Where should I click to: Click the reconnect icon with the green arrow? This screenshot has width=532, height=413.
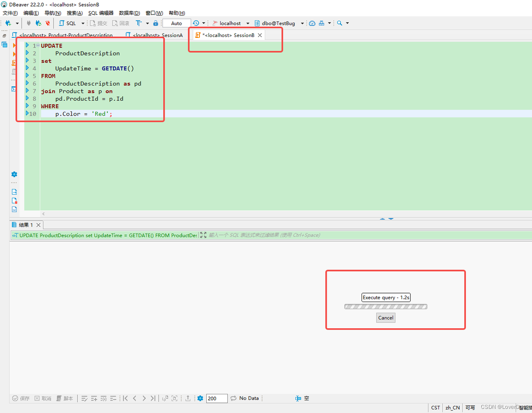click(x=38, y=23)
